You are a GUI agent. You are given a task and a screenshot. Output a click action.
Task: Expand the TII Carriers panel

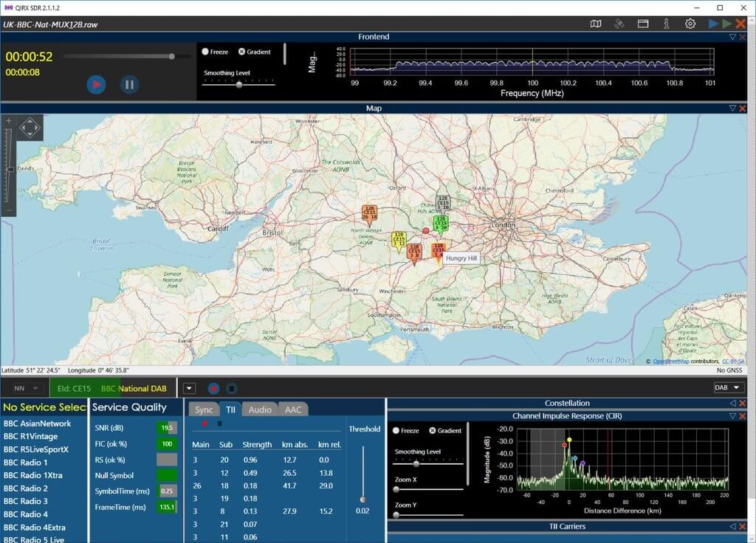click(x=732, y=526)
